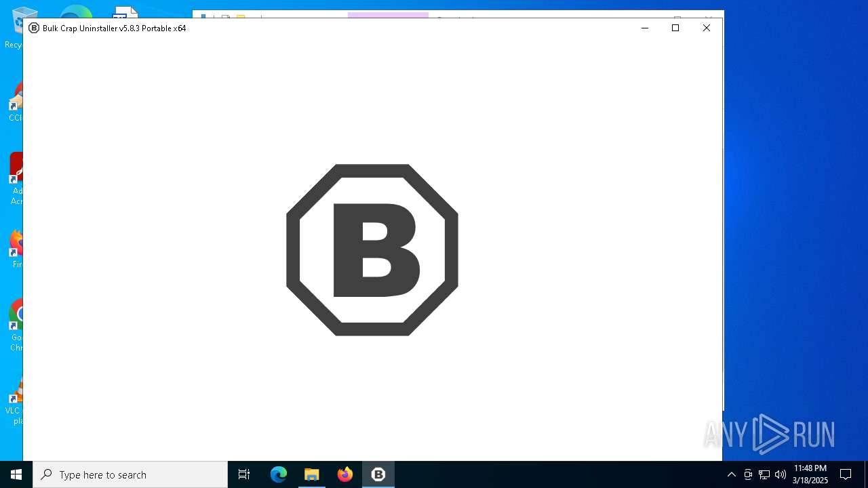Screen dimensions: 868x488
Task: Open Firefox from the taskbar
Action: point(345,474)
